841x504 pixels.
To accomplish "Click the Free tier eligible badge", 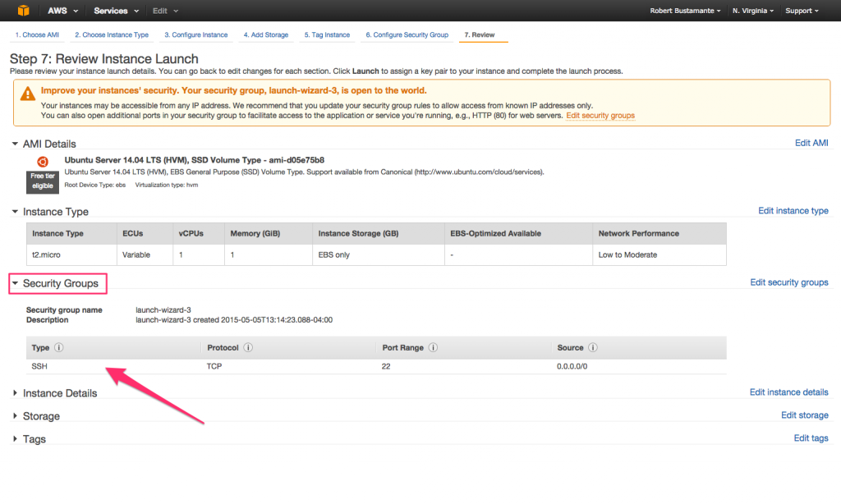I will pos(43,181).
